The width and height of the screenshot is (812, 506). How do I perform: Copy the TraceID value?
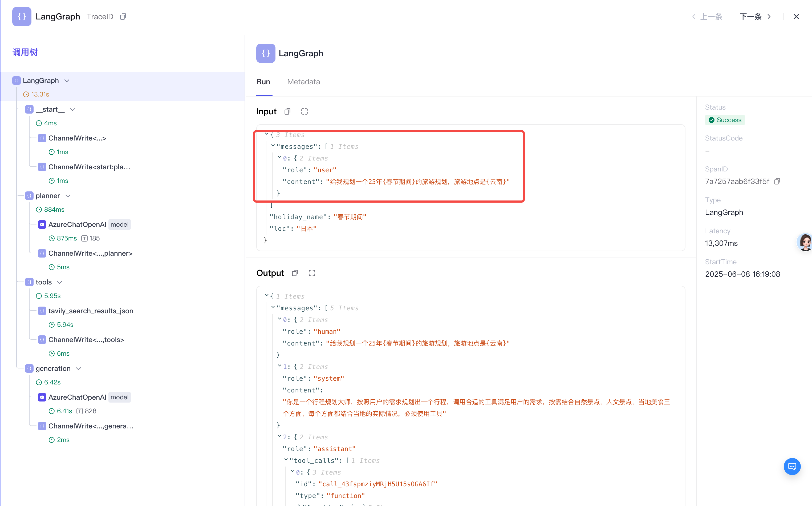tap(123, 17)
